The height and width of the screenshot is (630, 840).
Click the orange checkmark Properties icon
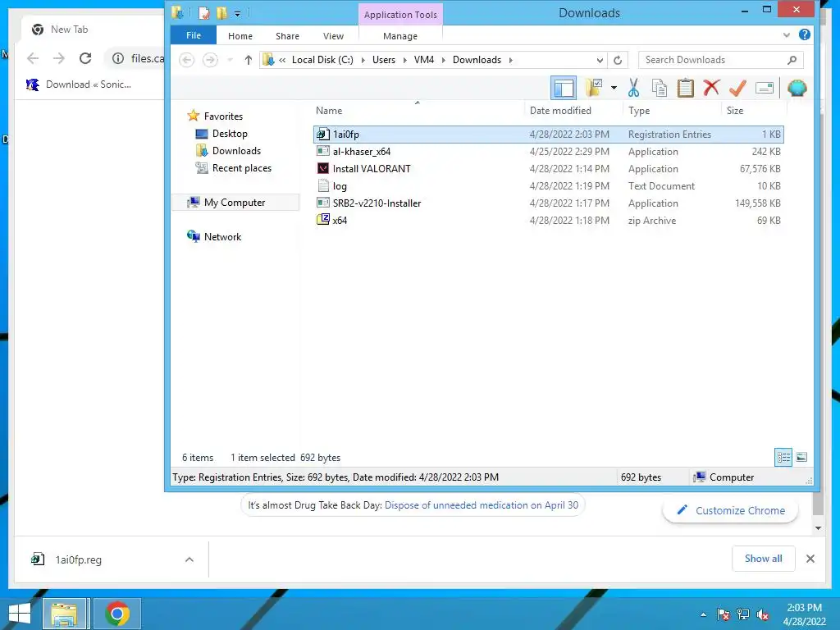click(x=737, y=88)
